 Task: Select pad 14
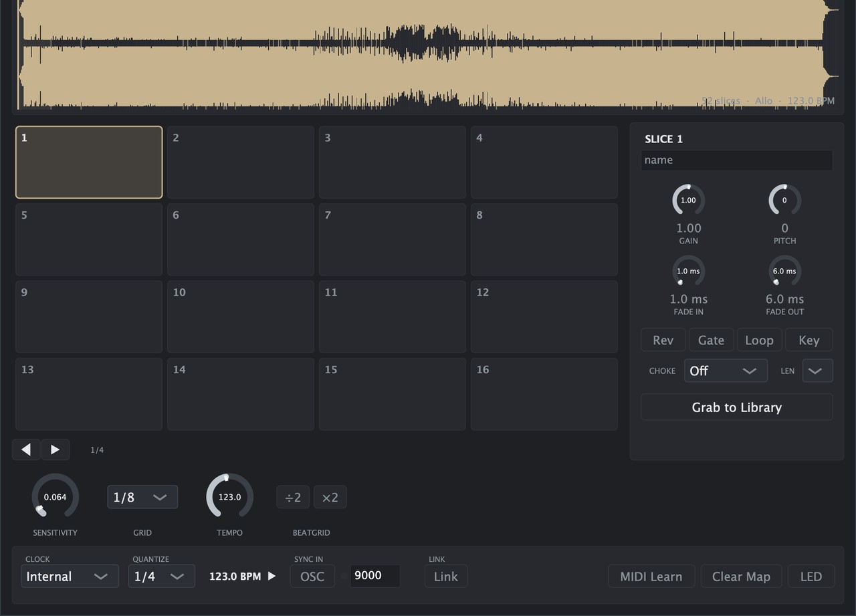tap(241, 394)
